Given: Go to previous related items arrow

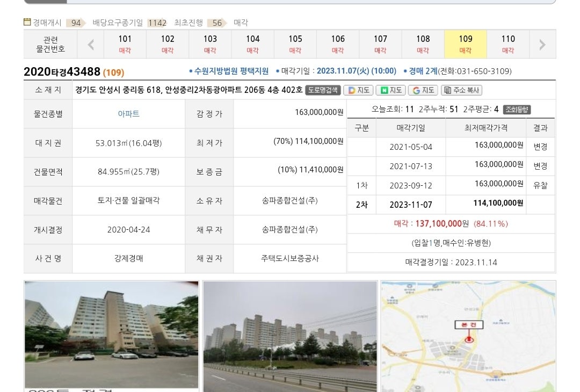Looking at the screenshot, I should 91,45.
